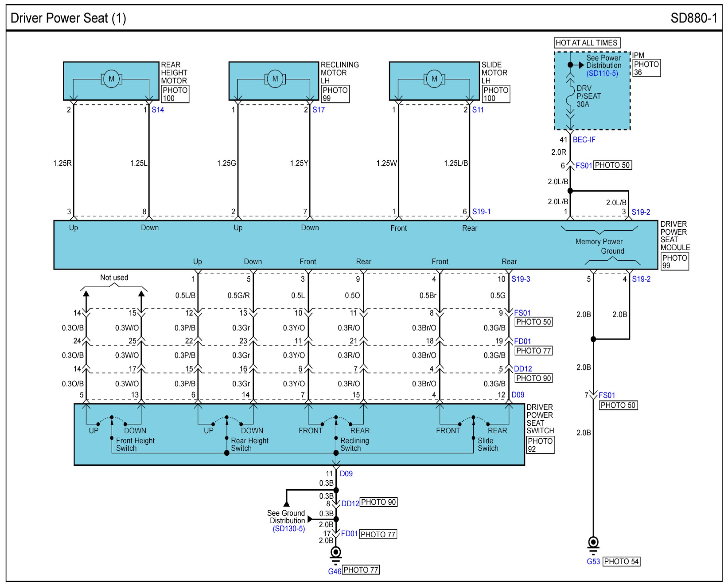
Task: Click the Memory Power label
Action: (x=599, y=242)
